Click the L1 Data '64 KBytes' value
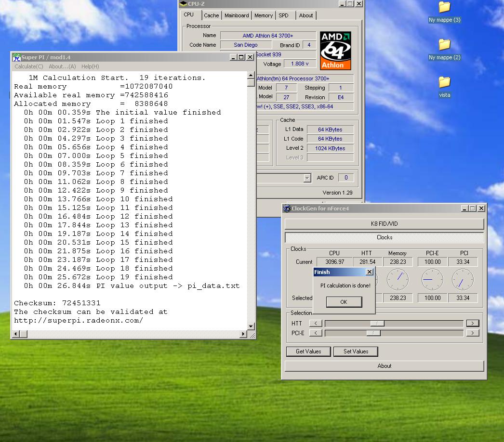This screenshot has height=442, width=504. tap(330, 130)
